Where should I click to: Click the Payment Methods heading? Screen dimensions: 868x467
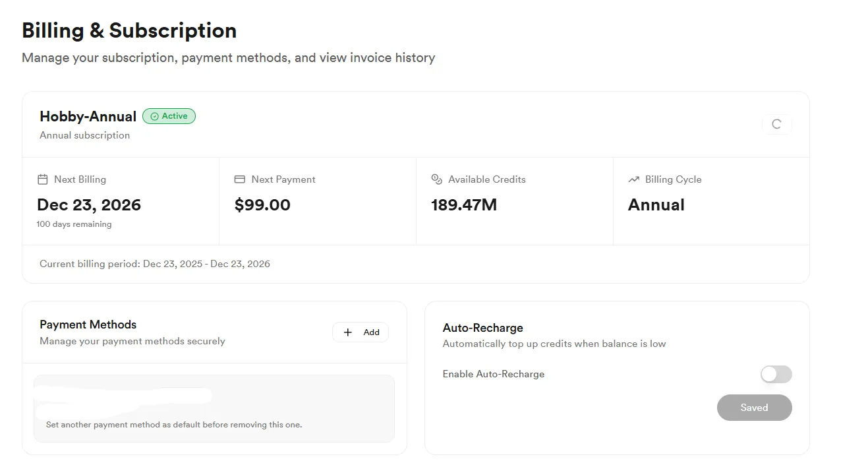coord(88,325)
